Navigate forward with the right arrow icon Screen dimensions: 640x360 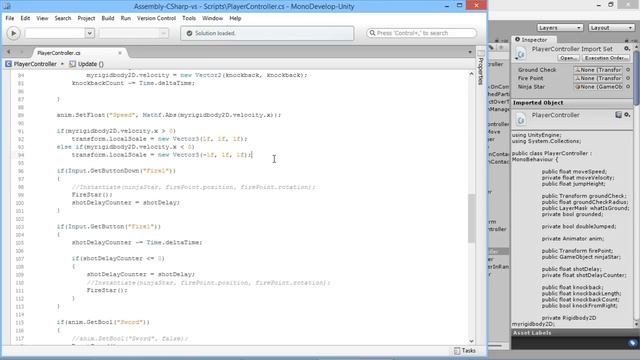(x=21, y=52)
